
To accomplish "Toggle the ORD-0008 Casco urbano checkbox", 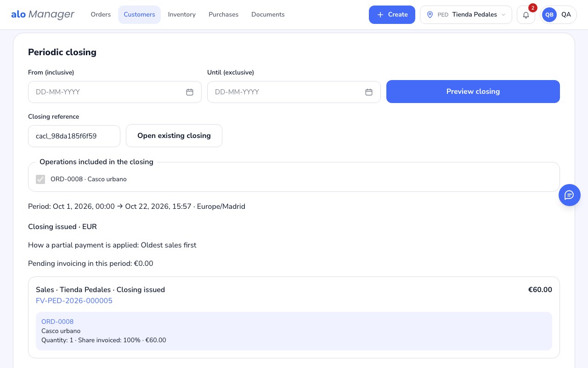I will click(40, 179).
